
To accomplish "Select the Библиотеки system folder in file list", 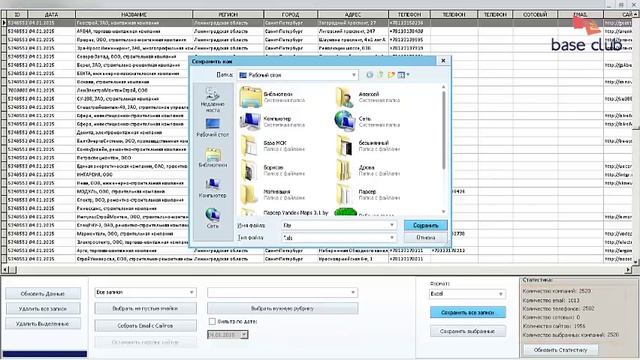I will 272,97.
